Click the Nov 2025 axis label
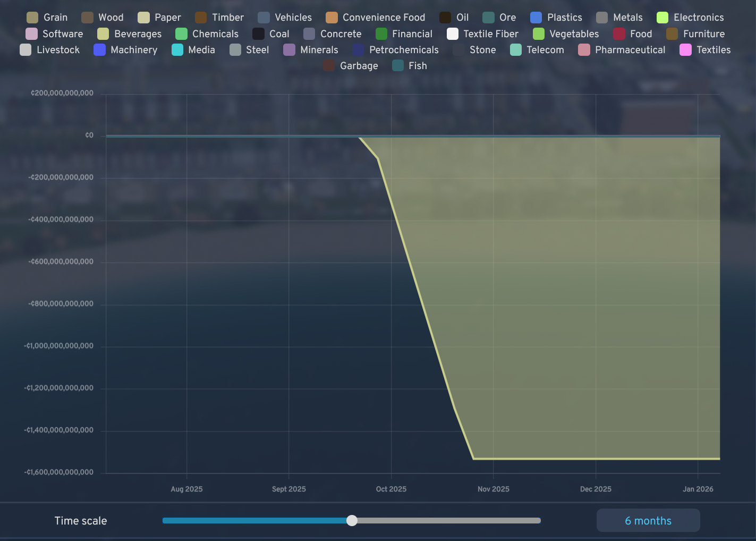This screenshot has height=541, width=756. pyautogui.click(x=493, y=489)
